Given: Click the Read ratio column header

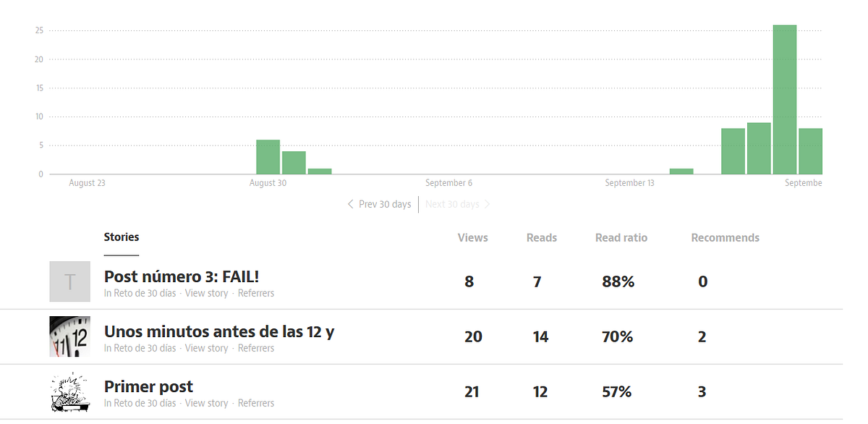Looking at the screenshot, I should [621, 237].
